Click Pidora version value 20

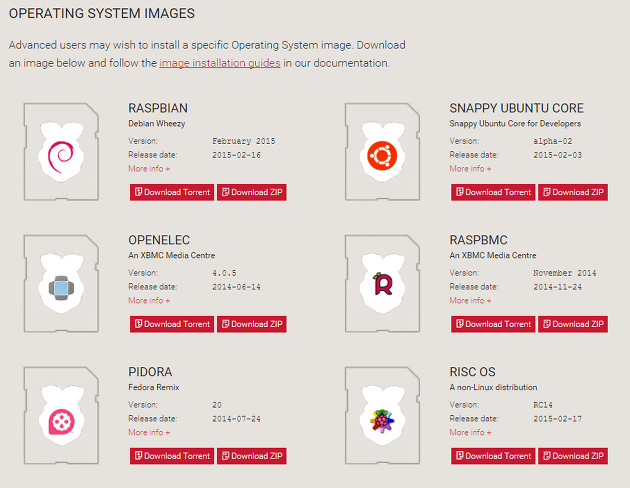(217, 405)
